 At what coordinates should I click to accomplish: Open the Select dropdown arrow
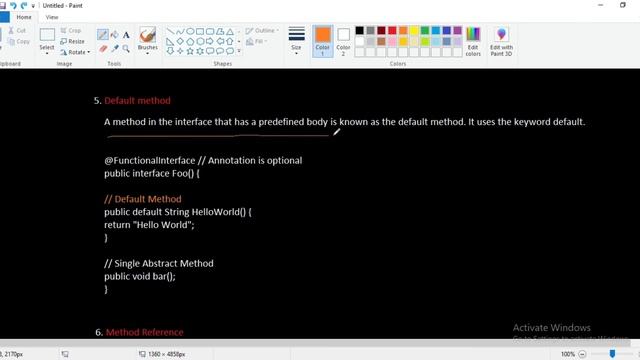coord(47,53)
